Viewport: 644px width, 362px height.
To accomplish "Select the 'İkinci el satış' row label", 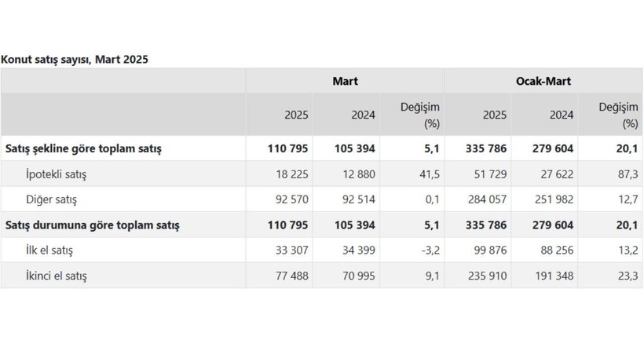I will click(x=57, y=276).
